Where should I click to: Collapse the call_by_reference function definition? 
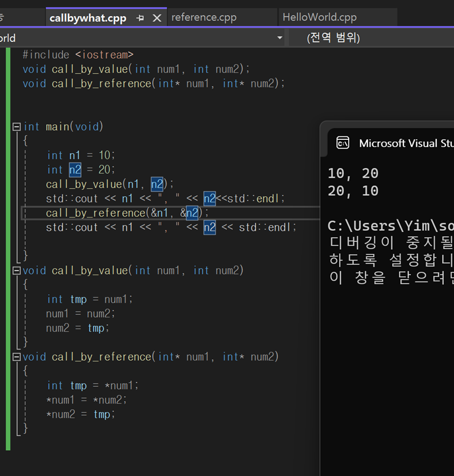click(16, 357)
